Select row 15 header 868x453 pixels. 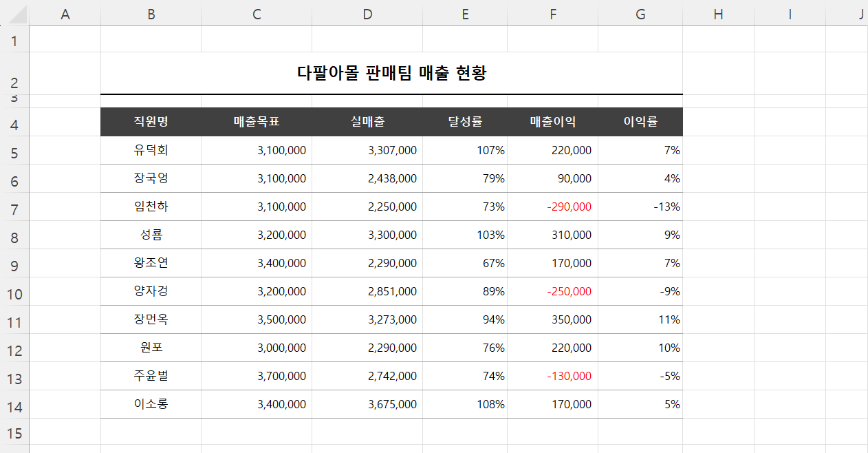(14, 432)
